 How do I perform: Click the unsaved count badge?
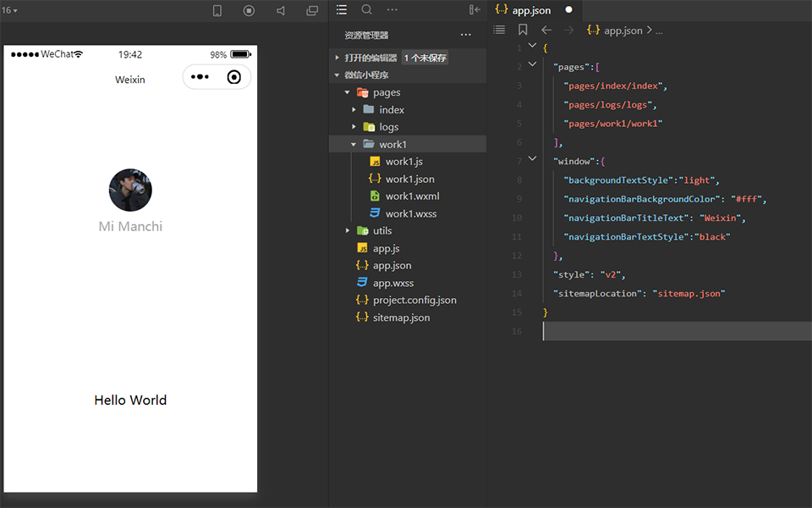point(425,58)
